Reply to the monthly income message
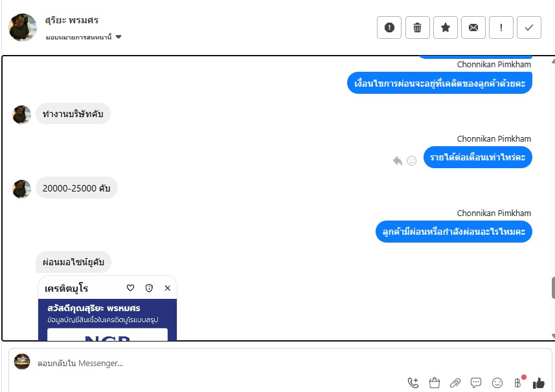The width and height of the screenshot is (555, 392). [398, 161]
